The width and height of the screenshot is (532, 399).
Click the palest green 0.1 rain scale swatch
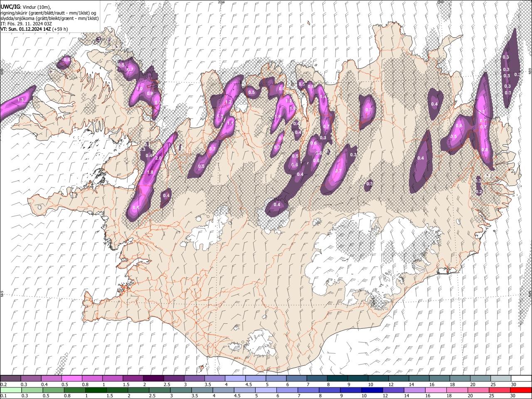[x=11, y=390]
